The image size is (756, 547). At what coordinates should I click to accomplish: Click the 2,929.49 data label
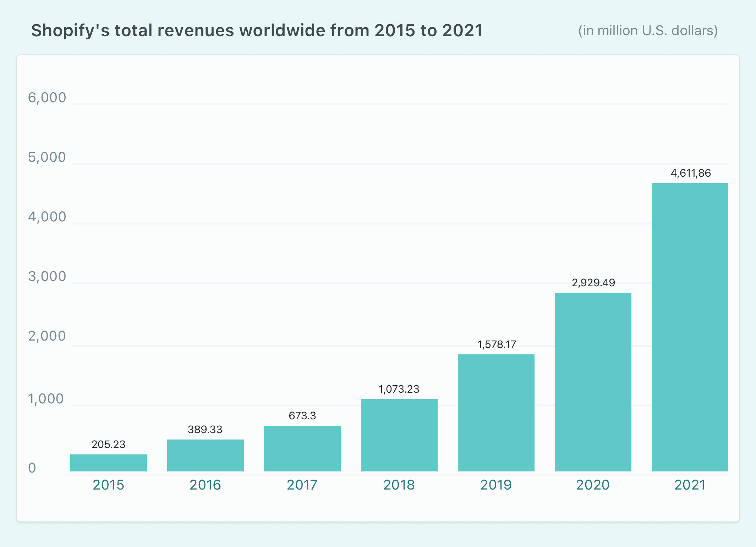[593, 283]
